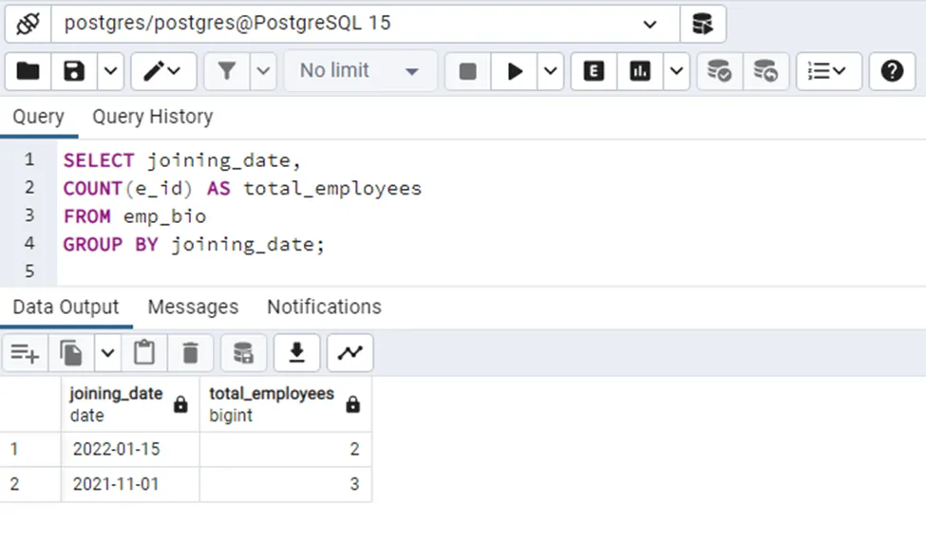Click the Stop query square button
This screenshot has width=926, height=560.
pyautogui.click(x=467, y=71)
